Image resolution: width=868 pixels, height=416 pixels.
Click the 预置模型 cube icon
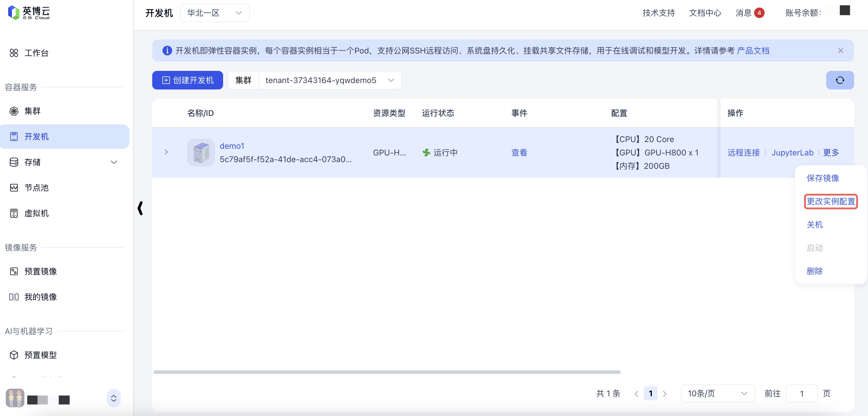pyautogui.click(x=14, y=355)
